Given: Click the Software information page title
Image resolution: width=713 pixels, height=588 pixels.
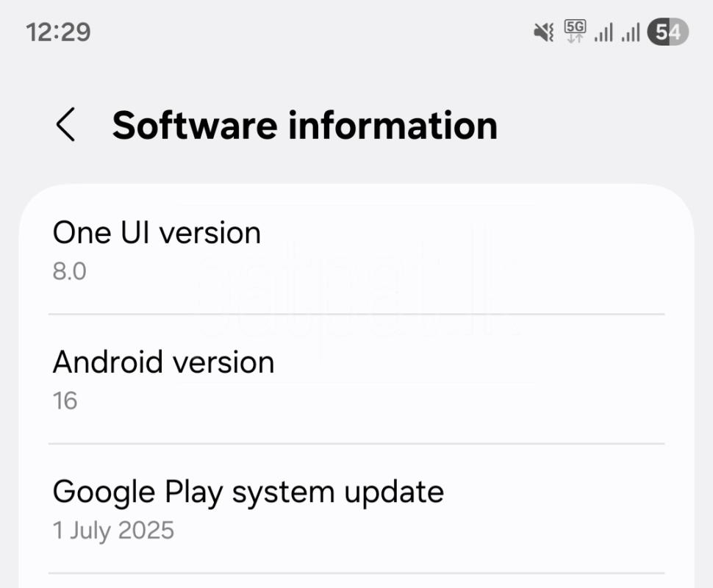Looking at the screenshot, I should pyautogui.click(x=304, y=125).
